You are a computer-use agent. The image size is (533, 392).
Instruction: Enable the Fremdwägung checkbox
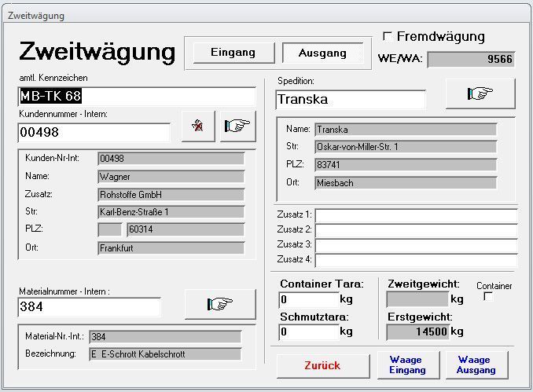tap(387, 36)
